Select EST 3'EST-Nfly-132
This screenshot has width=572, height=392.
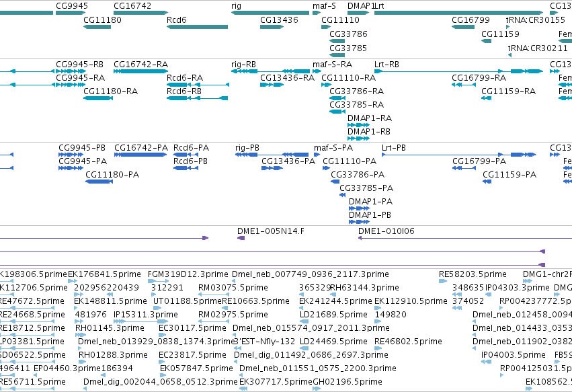point(263,342)
